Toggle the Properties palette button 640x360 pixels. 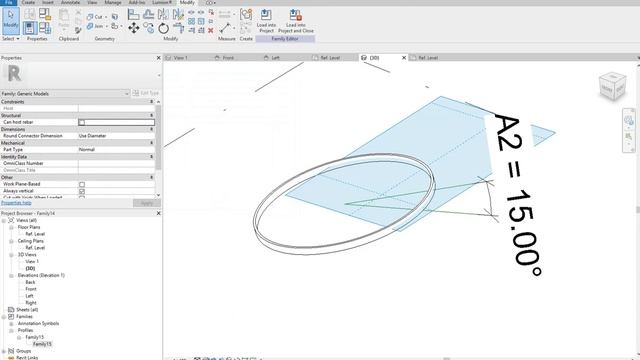pyautogui.click(x=29, y=28)
